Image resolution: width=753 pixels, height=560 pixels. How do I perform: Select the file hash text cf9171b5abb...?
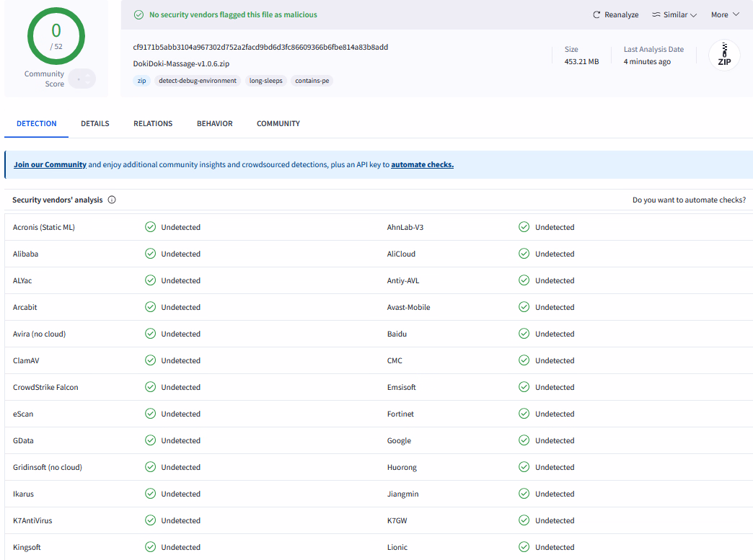tap(260, 47)
